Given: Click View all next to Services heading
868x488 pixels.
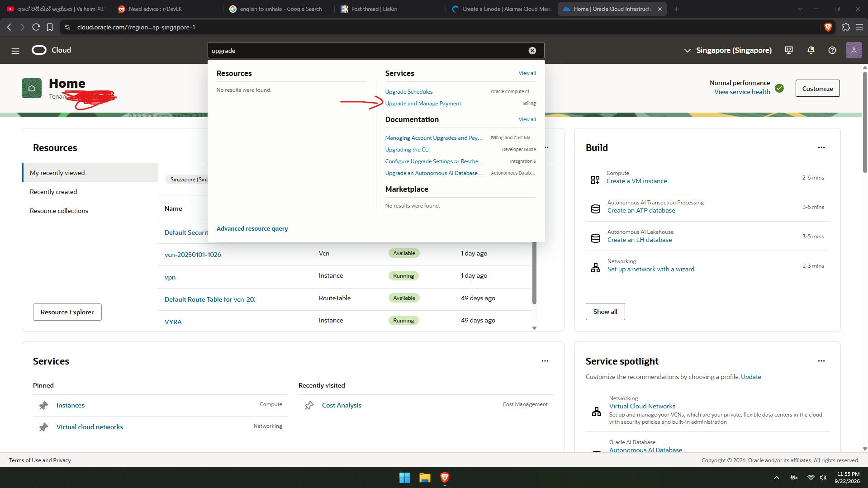Looking at the screenshot, I should (527, 73).
